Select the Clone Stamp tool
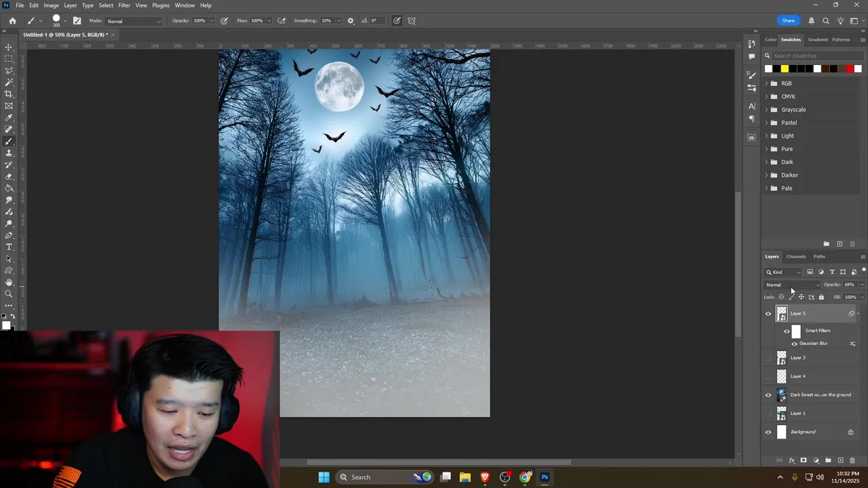This screenshot has width=868, height=488. (9, 153)
